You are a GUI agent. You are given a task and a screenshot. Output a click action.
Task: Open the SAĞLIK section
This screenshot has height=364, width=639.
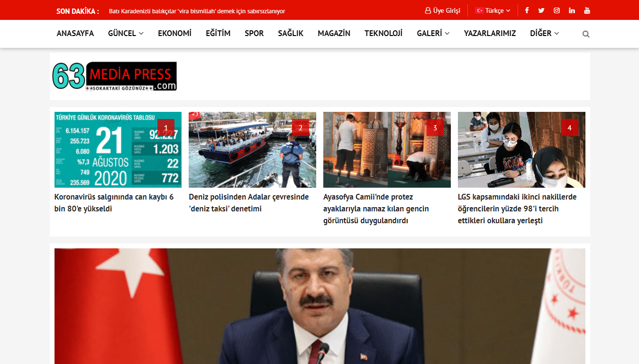pyautogui.click(x=291, y=33)
